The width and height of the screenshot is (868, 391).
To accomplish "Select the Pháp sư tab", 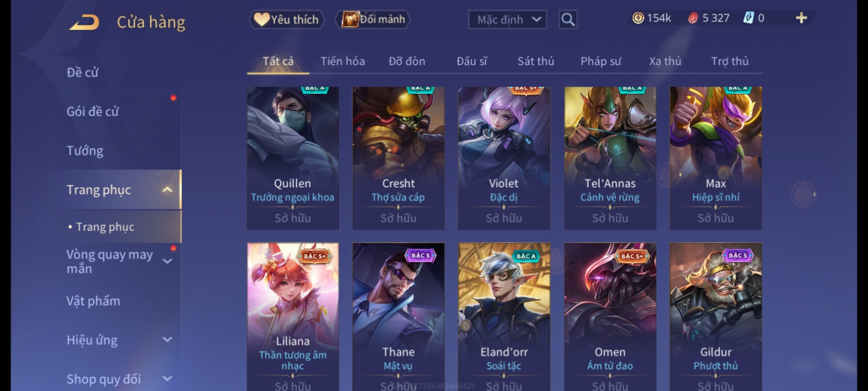I will click(601, 61).
